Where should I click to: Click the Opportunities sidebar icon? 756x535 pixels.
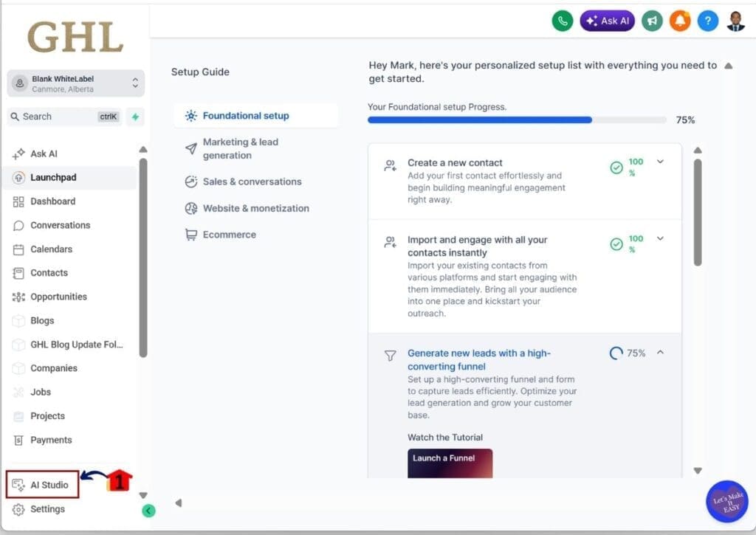(18, 297)
